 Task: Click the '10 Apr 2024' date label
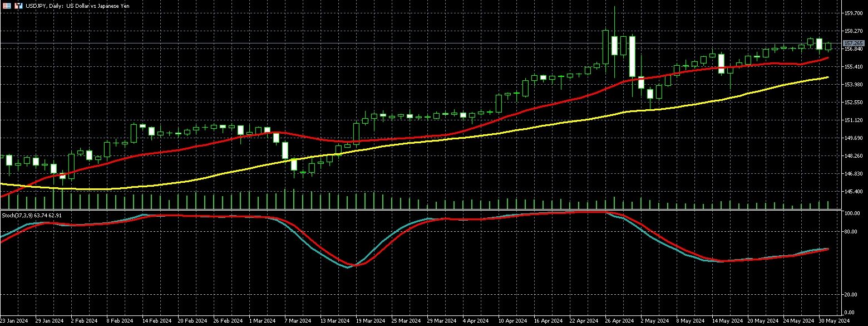click(x=512, y=321)
